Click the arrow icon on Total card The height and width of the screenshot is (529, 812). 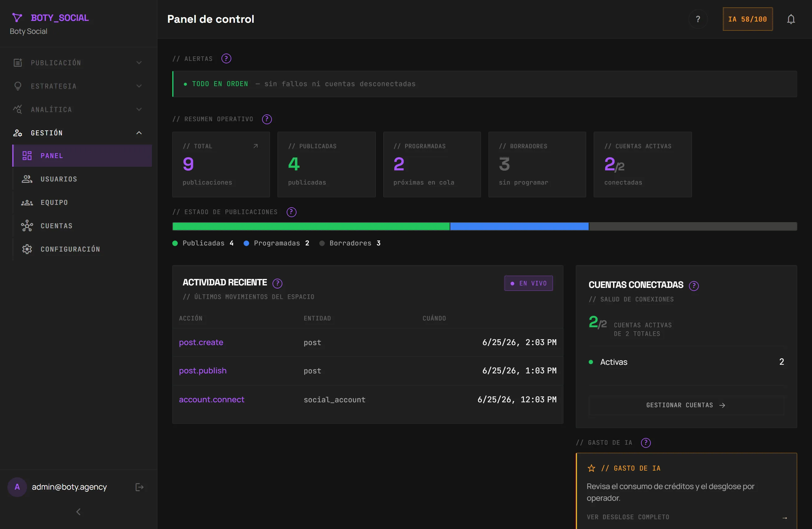pyautogui.click(x=256, y=146)
